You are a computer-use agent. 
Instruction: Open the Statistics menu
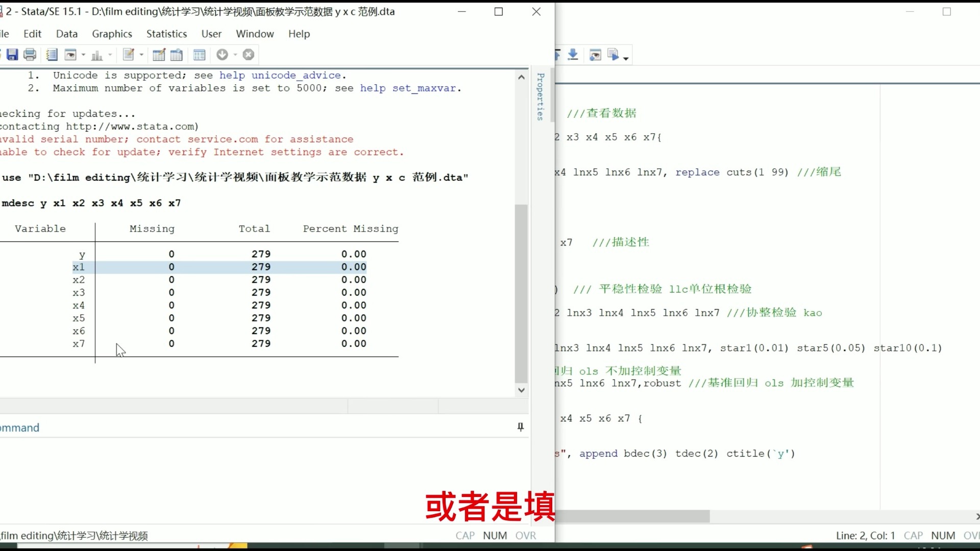[166, 34]
